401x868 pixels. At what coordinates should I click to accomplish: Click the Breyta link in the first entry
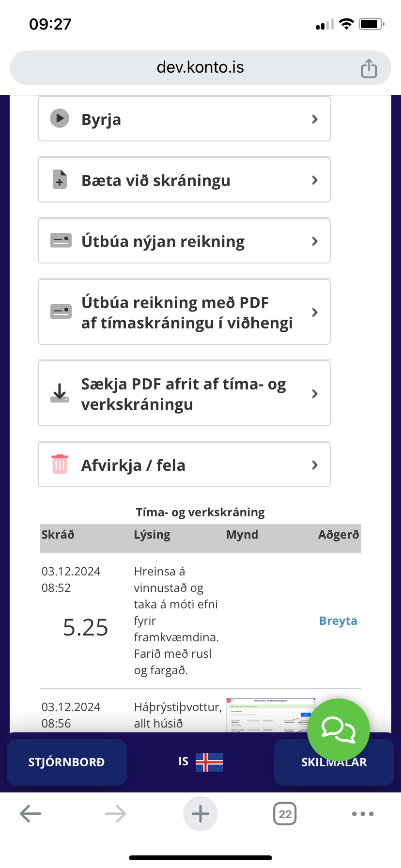point(338,621)
